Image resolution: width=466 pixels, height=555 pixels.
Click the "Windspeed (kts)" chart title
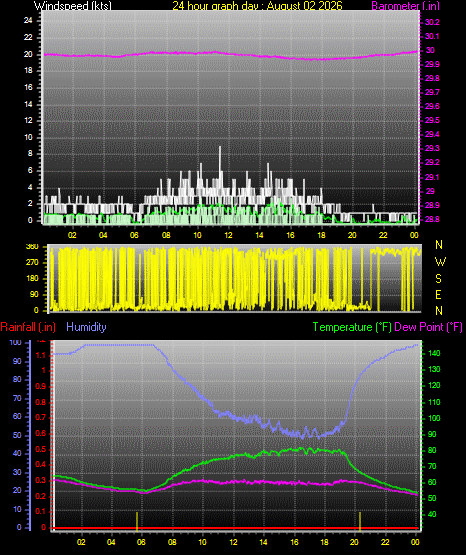point(73,6)
